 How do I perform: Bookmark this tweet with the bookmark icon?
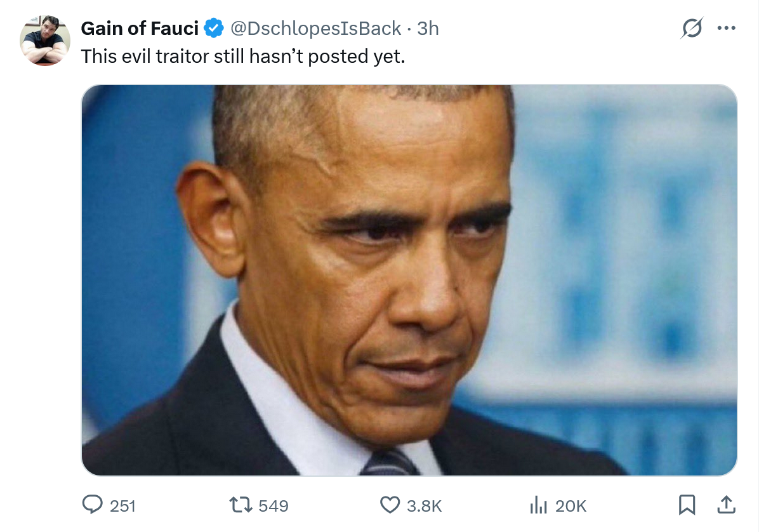pos(687,505)
